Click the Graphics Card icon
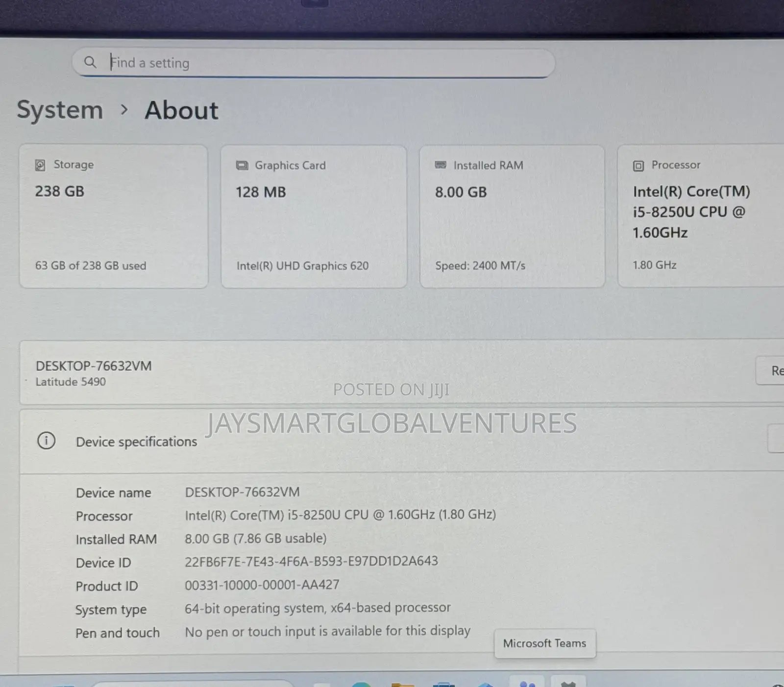Image resolution: width=784 pixels, height=687 pixels. point(242,166)
